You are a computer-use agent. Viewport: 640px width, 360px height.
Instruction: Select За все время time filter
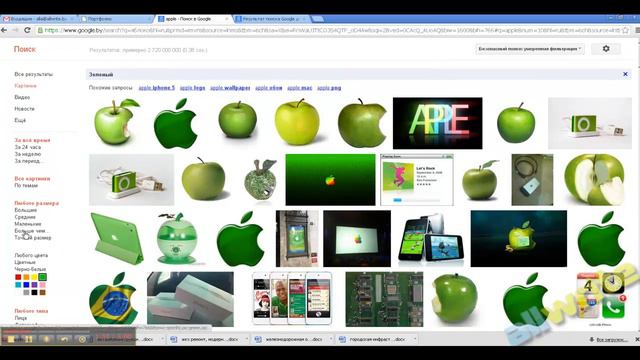(32, 140)
